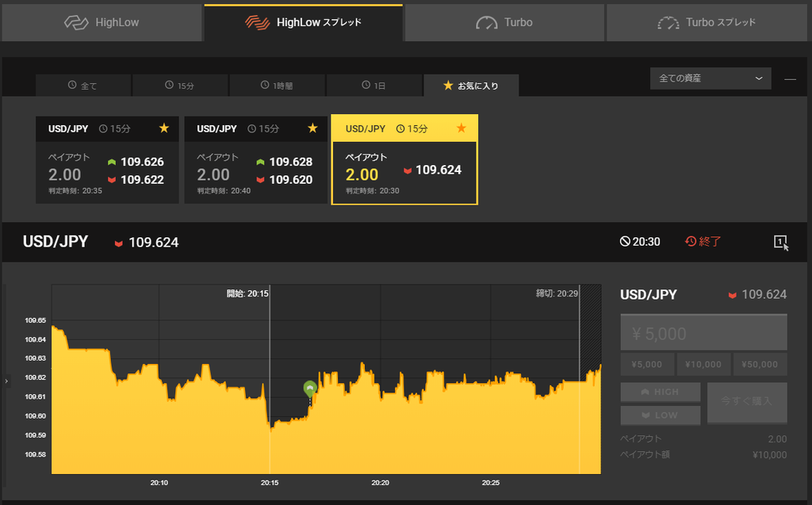Click the Turbo speedometer icon
This screenshot has height=505, width=812.
(x=486, y=23)
